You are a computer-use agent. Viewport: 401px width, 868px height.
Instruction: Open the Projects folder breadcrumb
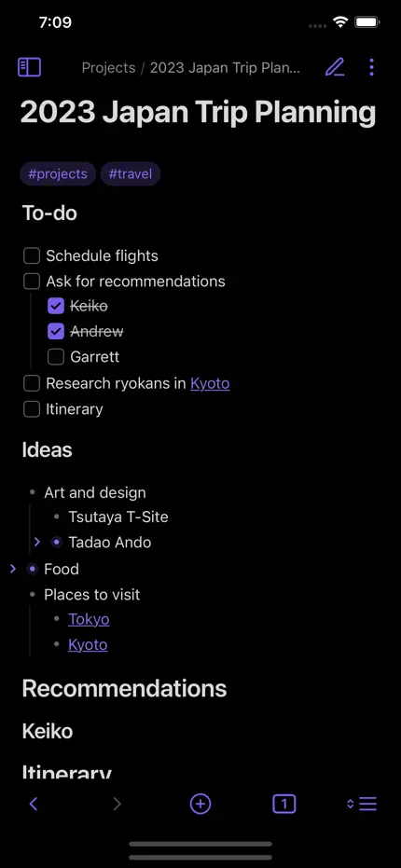108,67
